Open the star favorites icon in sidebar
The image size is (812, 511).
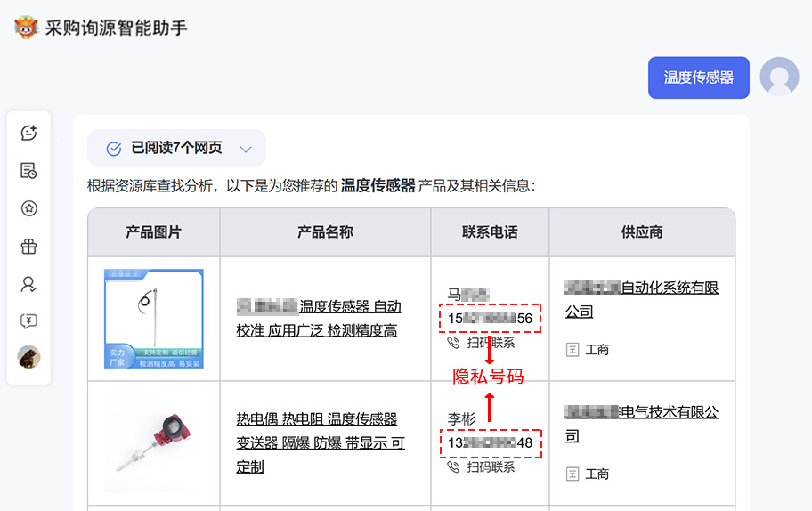28,208
